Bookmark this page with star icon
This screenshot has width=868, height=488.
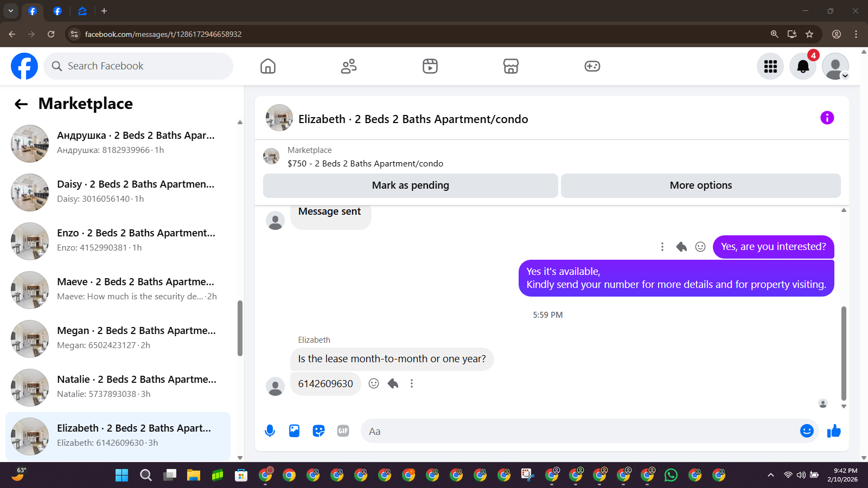(x=809, y=34)
